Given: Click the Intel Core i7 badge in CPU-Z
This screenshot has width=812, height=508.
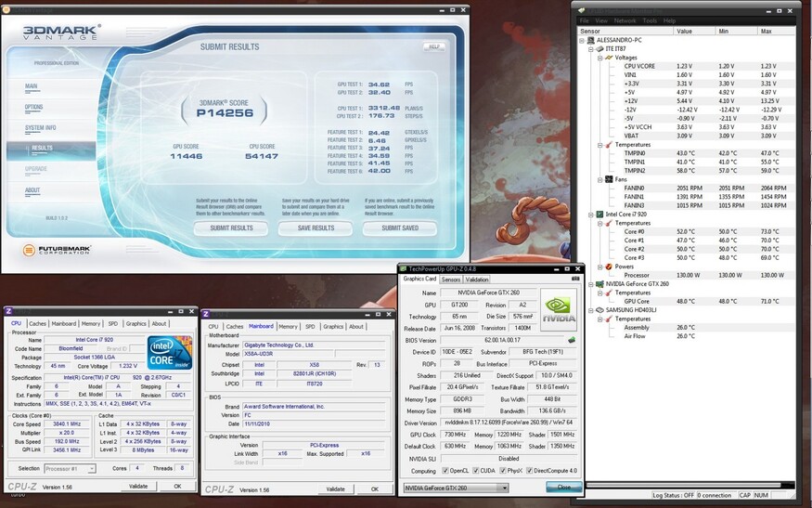Looking at the screenshot, I should [169, 353].
